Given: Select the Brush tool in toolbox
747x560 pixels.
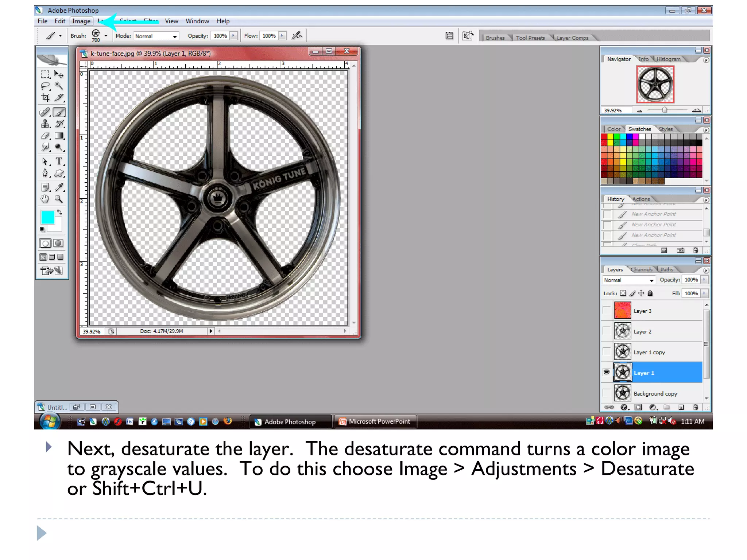Looking at the screenshot, I should (x=59, y=112).
